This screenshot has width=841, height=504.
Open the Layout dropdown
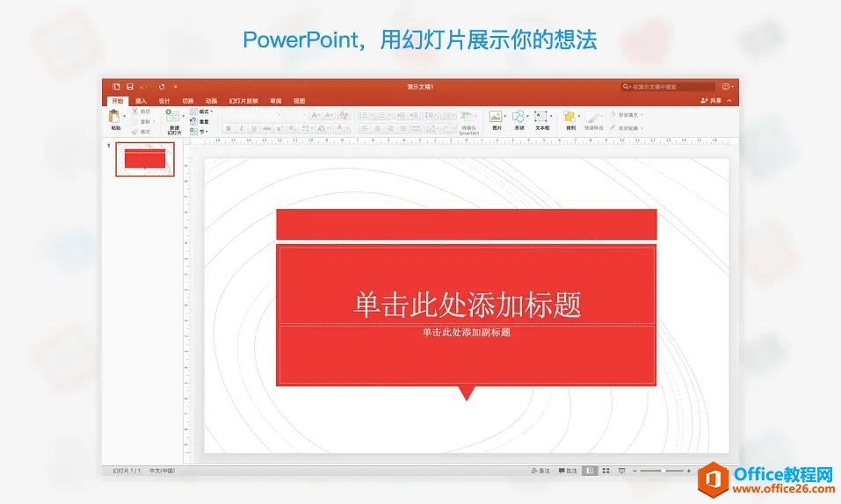[201, 112]
